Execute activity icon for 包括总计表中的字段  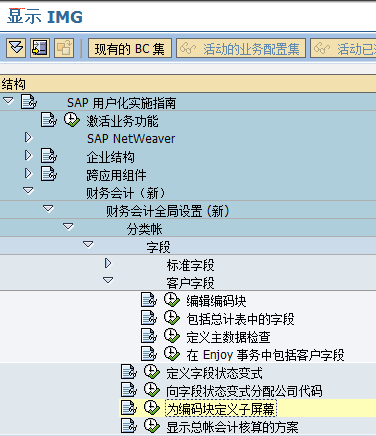pos(172,318)
